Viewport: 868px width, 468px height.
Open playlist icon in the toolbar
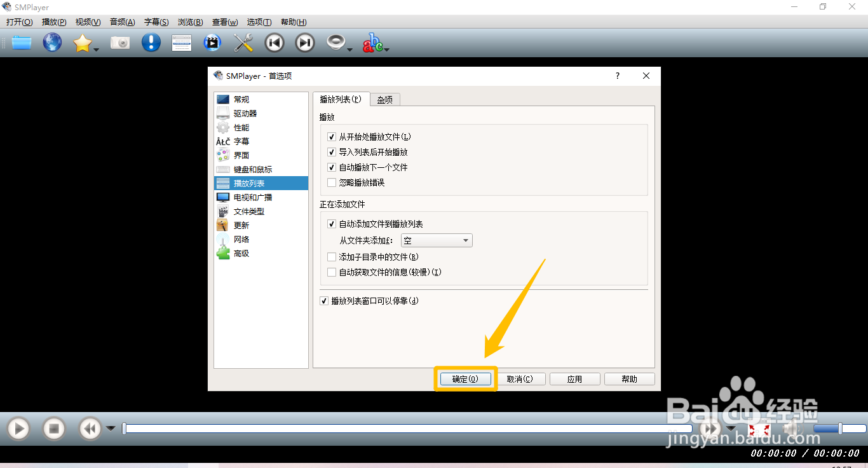(181, 43)
